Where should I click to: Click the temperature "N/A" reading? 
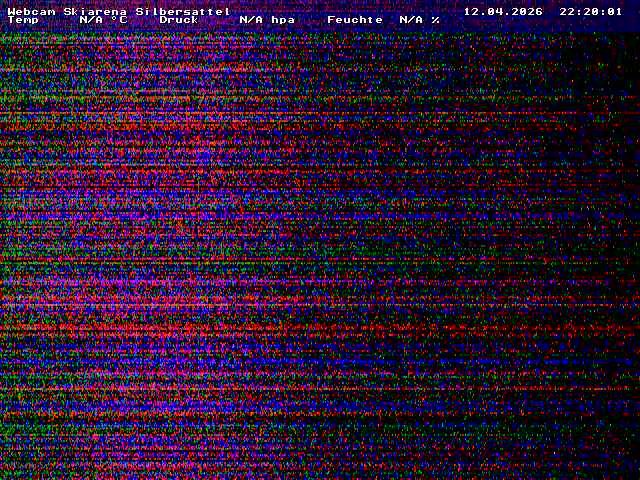point(91,20)
